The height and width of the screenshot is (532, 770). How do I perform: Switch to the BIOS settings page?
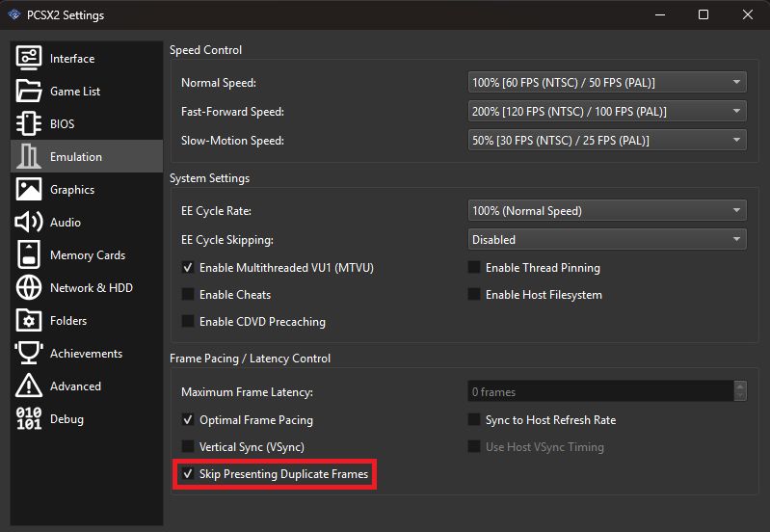click(87, 123)
